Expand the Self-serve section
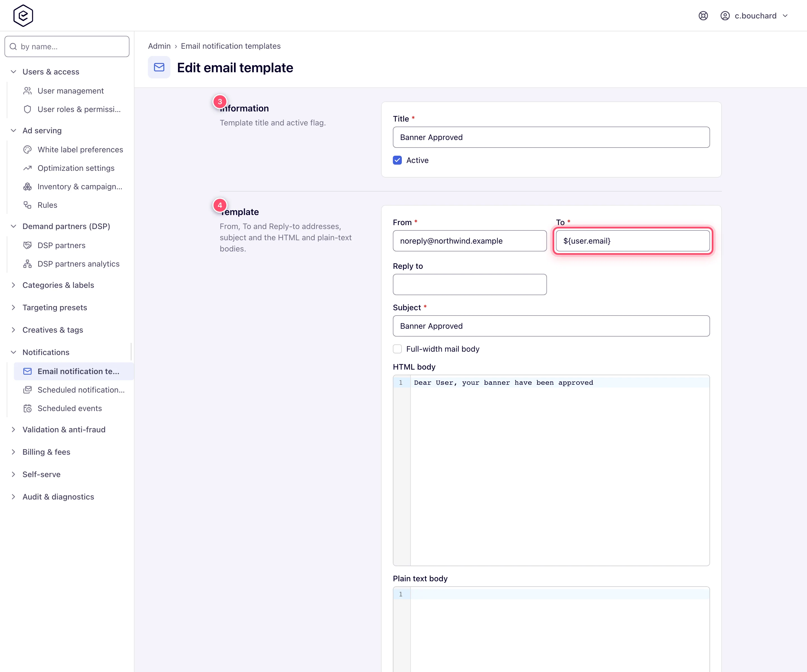This screenshot has width=807, height=672. 13,474
